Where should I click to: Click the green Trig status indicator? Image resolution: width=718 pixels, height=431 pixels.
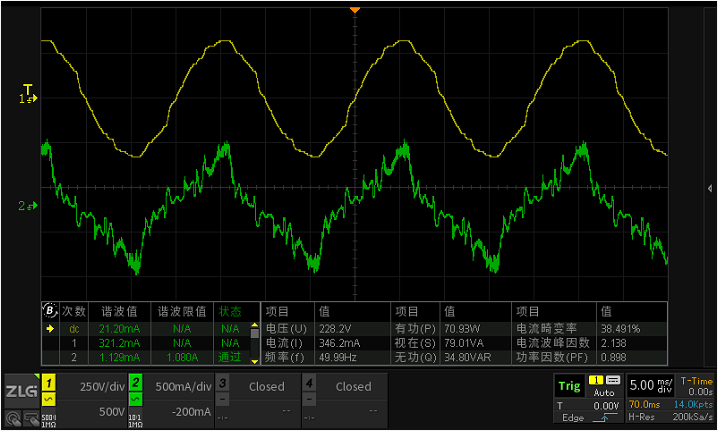coord(569,386)
